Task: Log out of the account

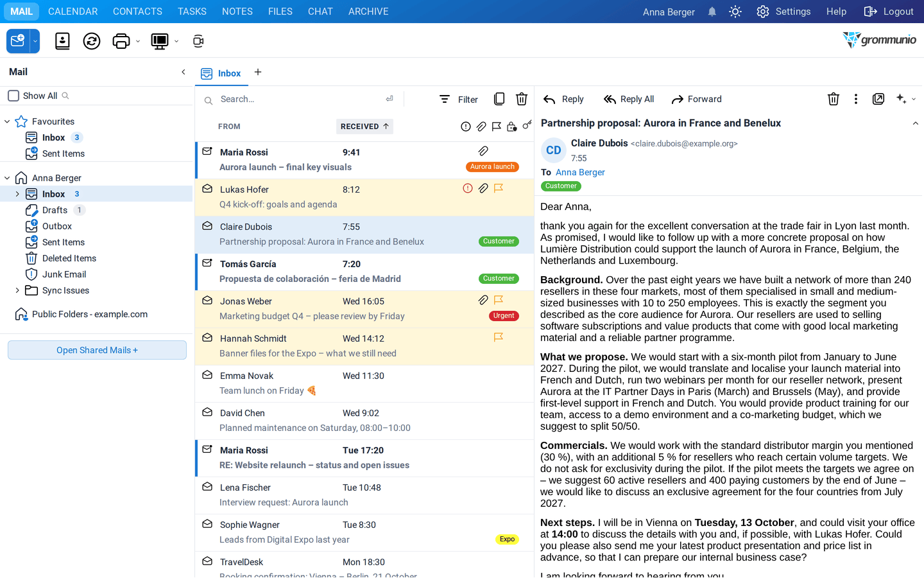Action: pyautogui.click(x=889, y=12)
